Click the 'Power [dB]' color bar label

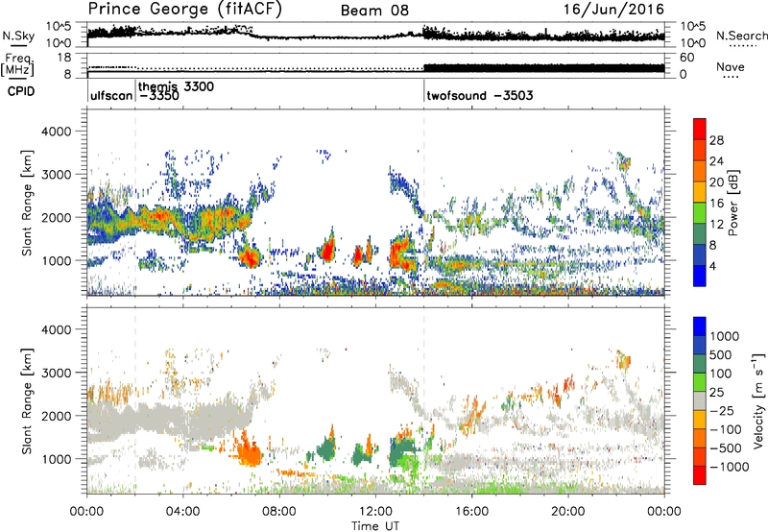point(732,203)
